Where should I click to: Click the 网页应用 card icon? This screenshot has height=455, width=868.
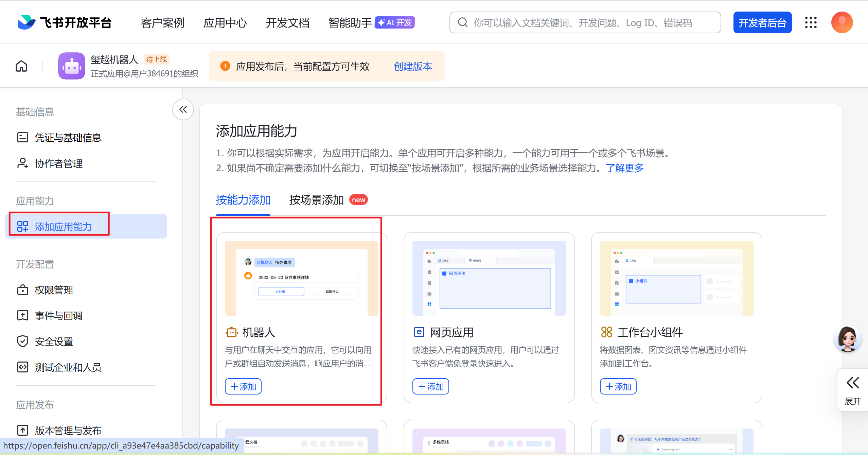click(419, 332)
